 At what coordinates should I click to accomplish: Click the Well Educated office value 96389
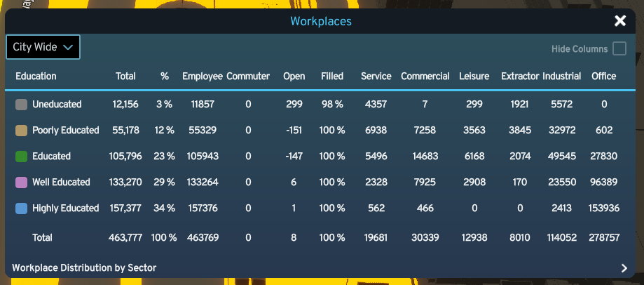[604, 183]
